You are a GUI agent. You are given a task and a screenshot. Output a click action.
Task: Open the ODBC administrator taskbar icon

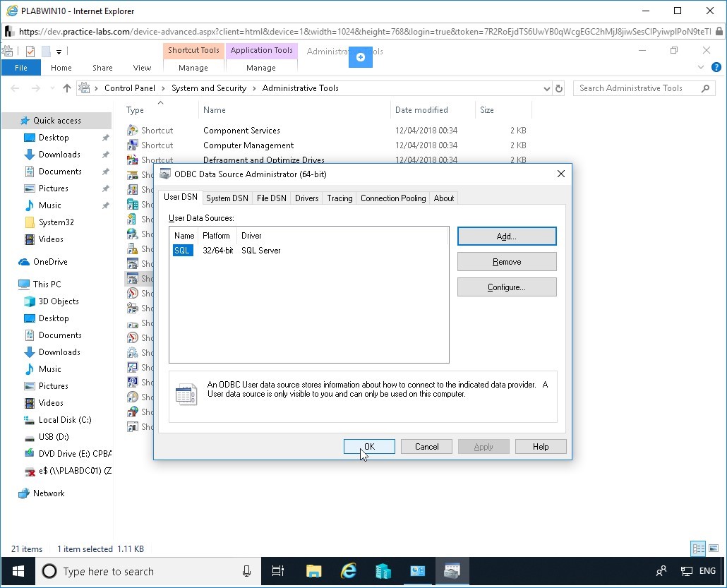point(452,571)
